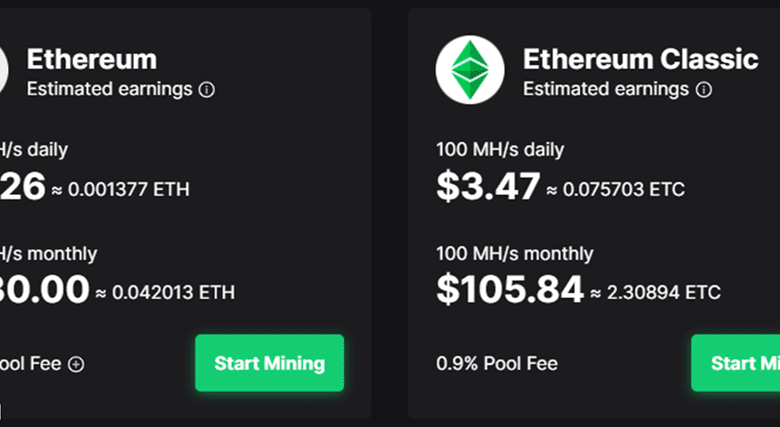Click the Ethereum Classic card title
Screen dimensions: 780x427
tap(641, 58)
